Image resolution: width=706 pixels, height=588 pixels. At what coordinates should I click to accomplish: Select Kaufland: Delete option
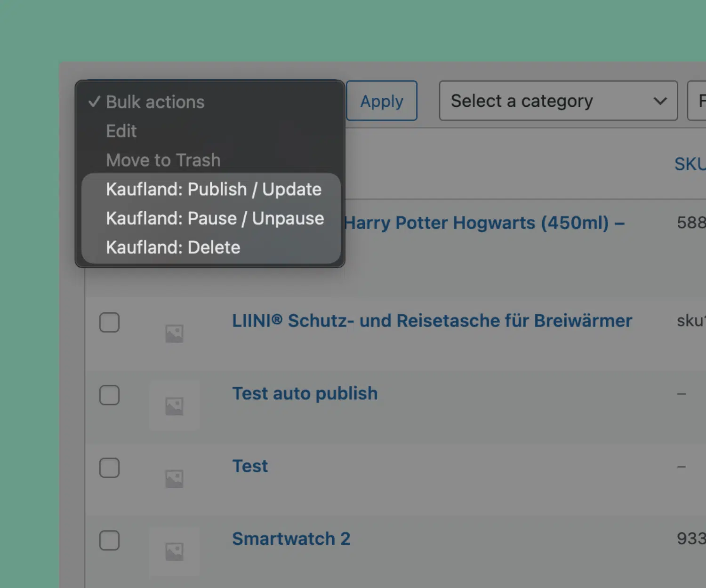(x=210, y=247)
